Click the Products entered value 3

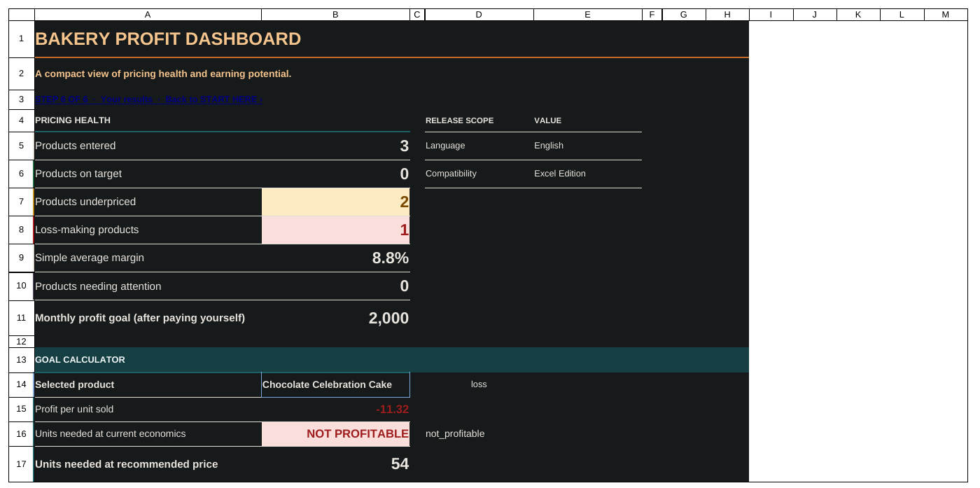point(335,146)
